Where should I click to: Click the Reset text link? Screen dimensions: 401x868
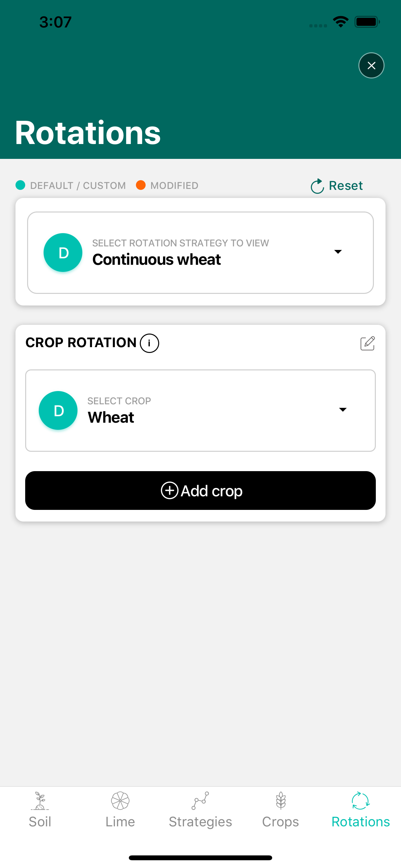click(346, 186)
